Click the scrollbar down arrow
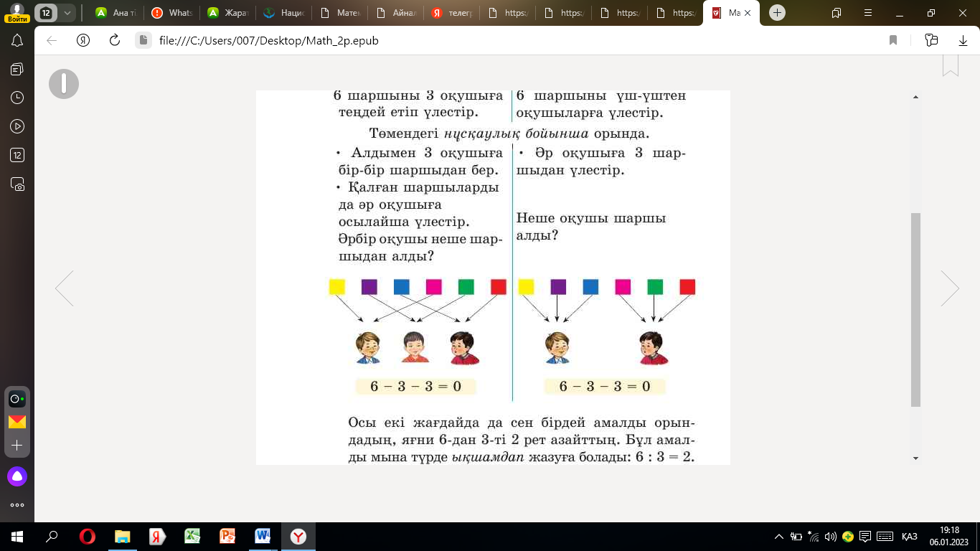 (915, 458)
